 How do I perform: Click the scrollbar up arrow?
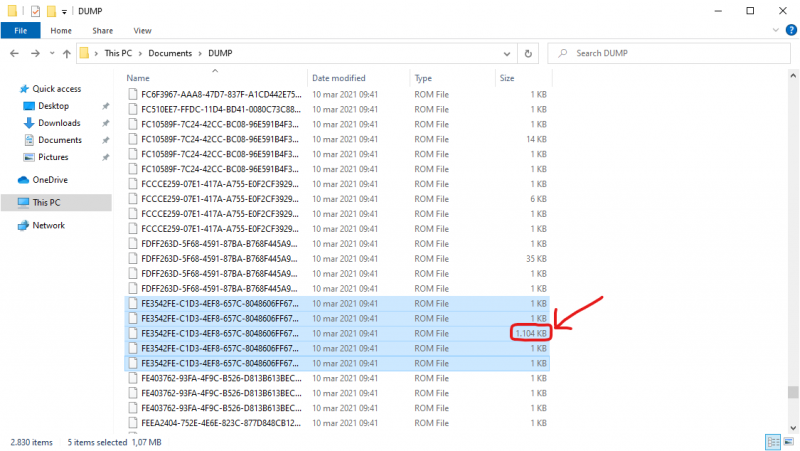click(x=792, y=76)
